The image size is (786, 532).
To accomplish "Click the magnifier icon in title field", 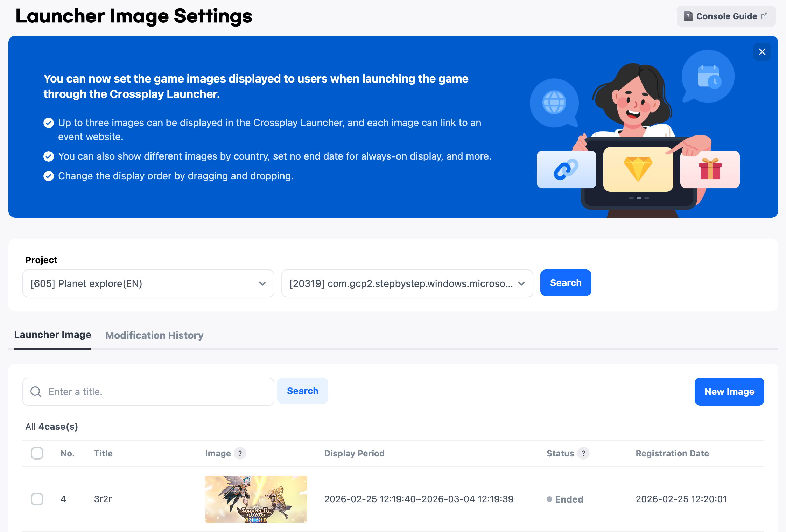I will [x=36, y=392].
